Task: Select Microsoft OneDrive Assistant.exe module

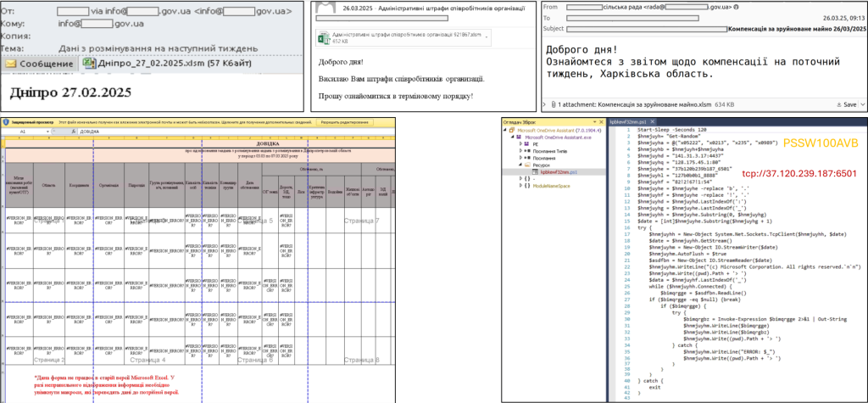Action: [x=558, y=137]
